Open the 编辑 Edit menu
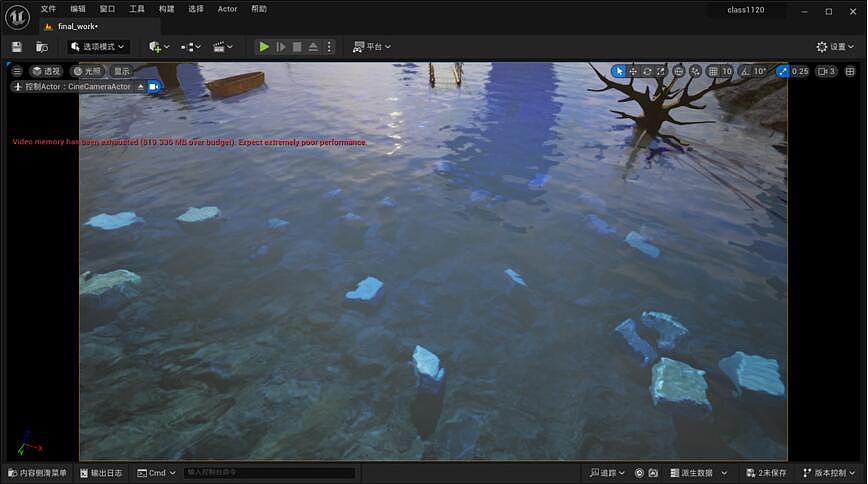This screenshot has width=868, height=484. [78, 9]
